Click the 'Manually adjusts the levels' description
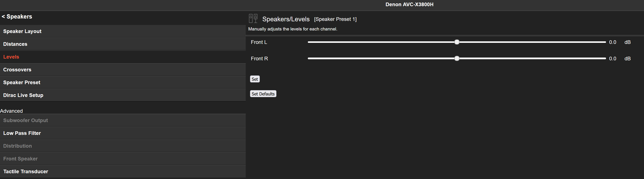The width and height of the screenshot is (644, 179). [292, 29]
